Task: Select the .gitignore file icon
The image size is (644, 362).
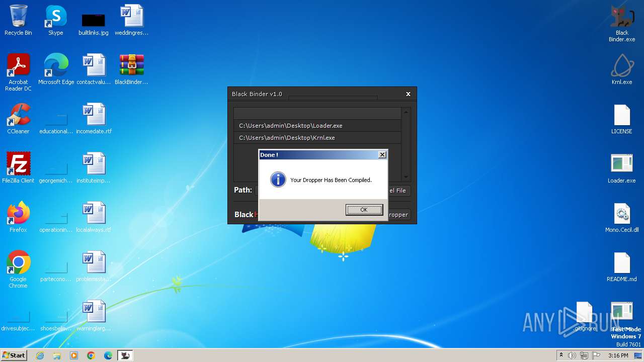Action: (584, 316)
